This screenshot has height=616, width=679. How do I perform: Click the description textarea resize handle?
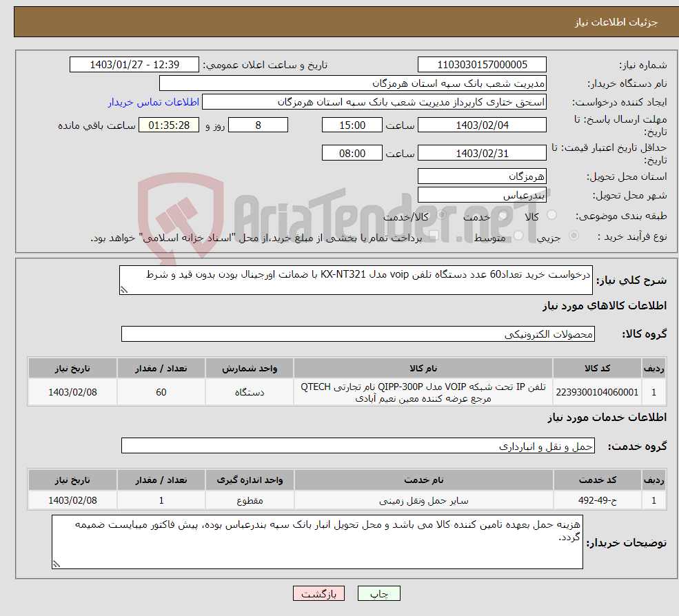124,290
